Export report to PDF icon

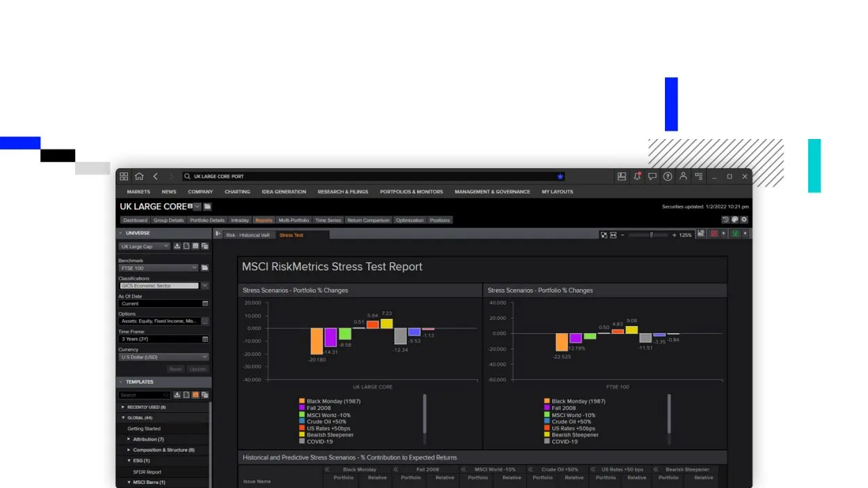pos(714,234)
